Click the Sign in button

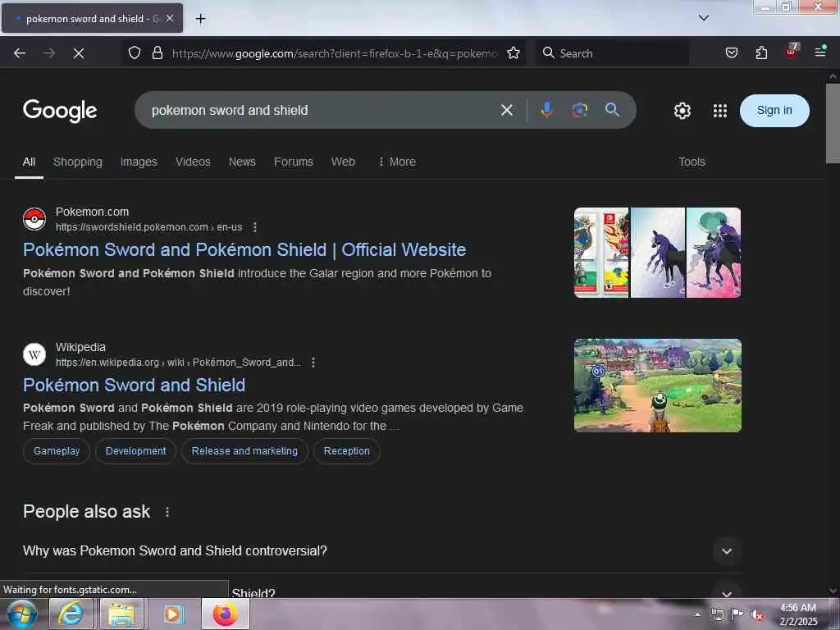(774, 111)
